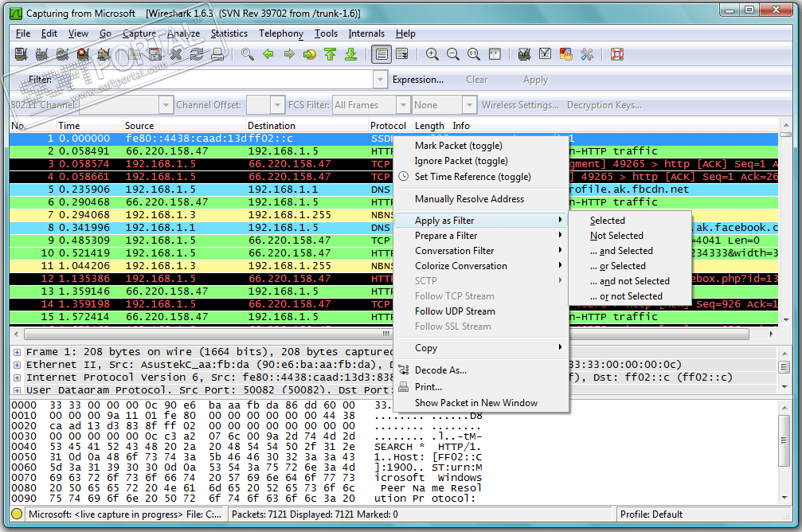
Task: Go forward in packet history
Action: (x=289, y=54)
